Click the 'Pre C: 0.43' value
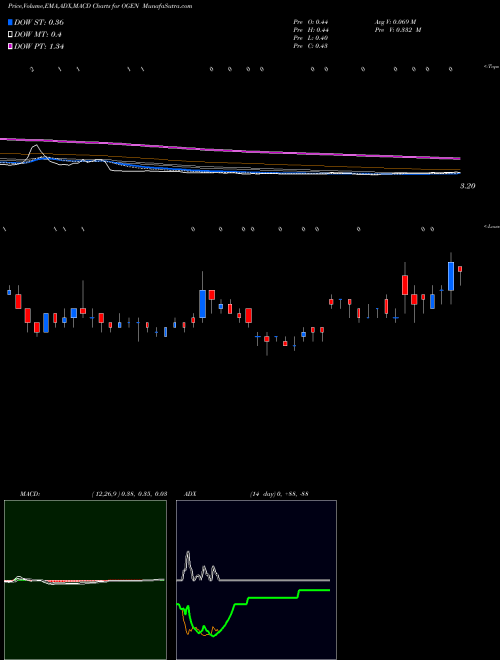Screen dimensions: 500x660 coord(311,46)
